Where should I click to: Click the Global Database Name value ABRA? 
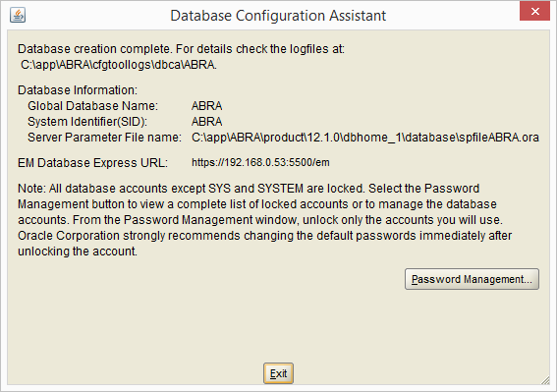pyautogui.click(x=206, y=106)
